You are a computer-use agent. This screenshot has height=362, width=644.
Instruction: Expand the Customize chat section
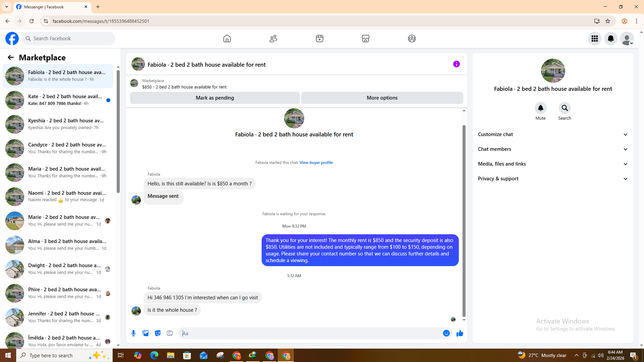point(553,134)
